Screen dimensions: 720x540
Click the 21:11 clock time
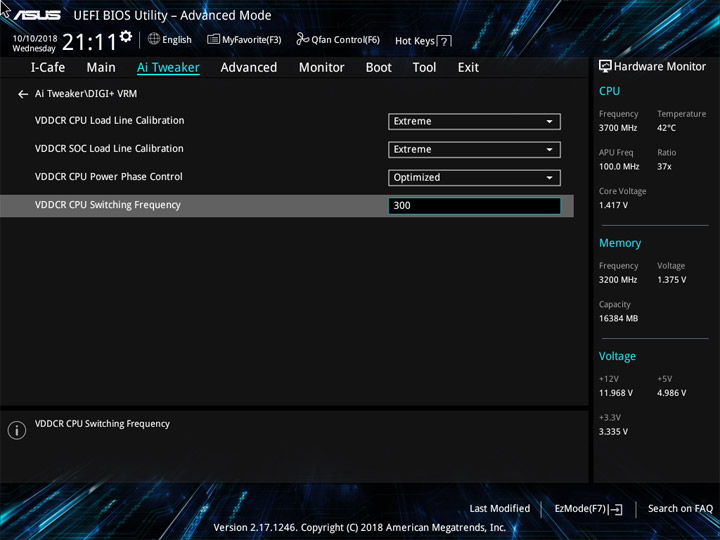click(90, 42)
